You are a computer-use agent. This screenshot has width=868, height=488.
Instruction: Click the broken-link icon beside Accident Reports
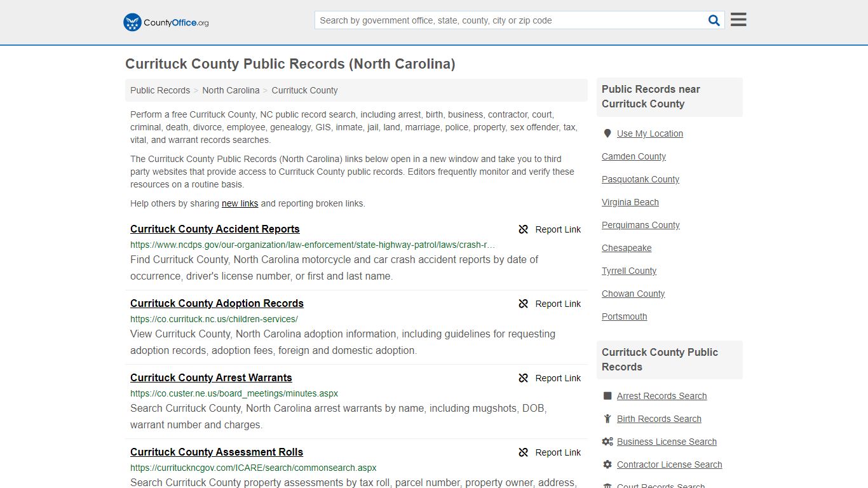tap(524, 229)
